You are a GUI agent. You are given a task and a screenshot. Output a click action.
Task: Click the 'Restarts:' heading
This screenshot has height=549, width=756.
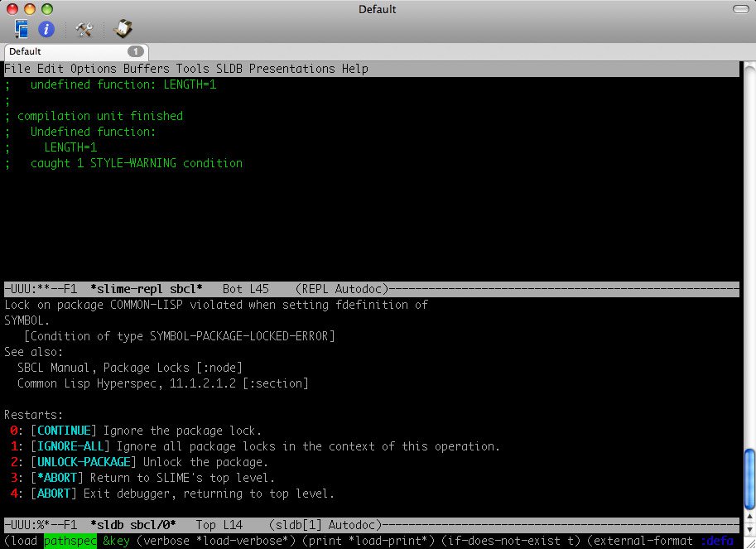coord(34,415)
